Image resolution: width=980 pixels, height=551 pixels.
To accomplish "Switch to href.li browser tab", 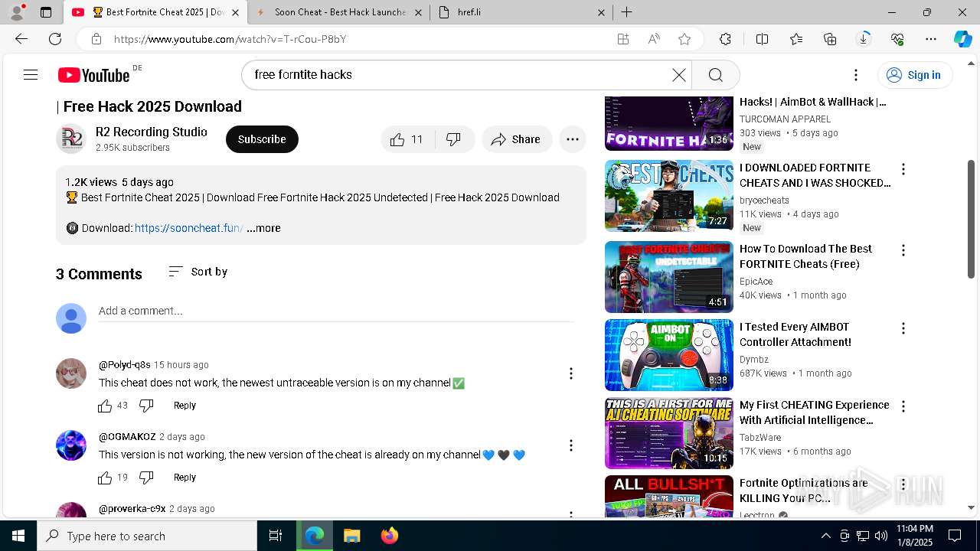I will tap(521, 12).
